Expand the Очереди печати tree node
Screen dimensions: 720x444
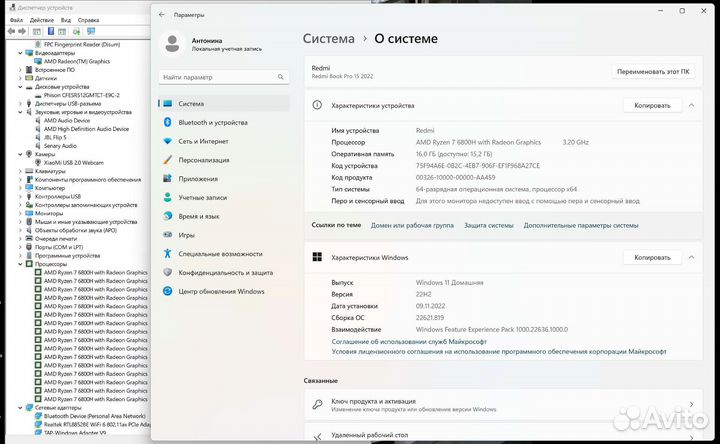20,239
